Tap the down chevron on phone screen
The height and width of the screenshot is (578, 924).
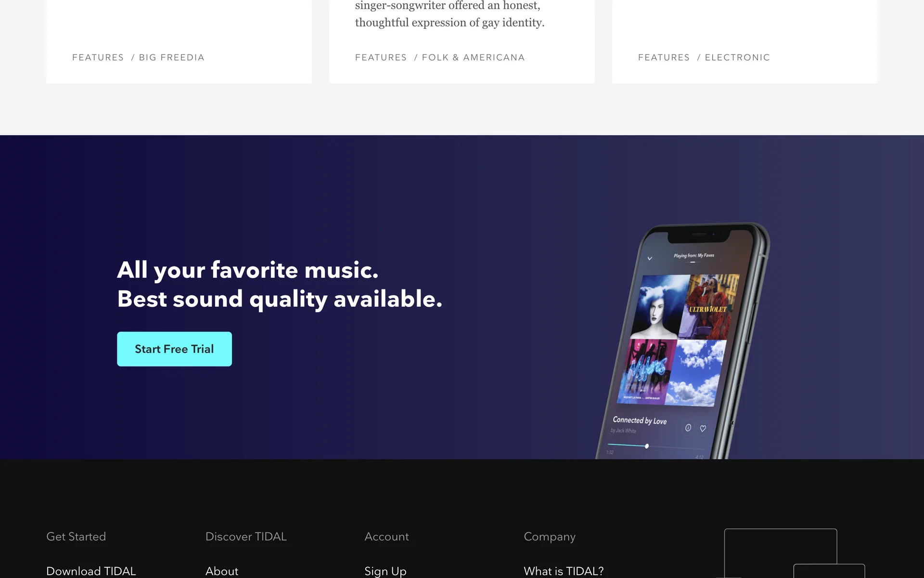pos(650,259)
